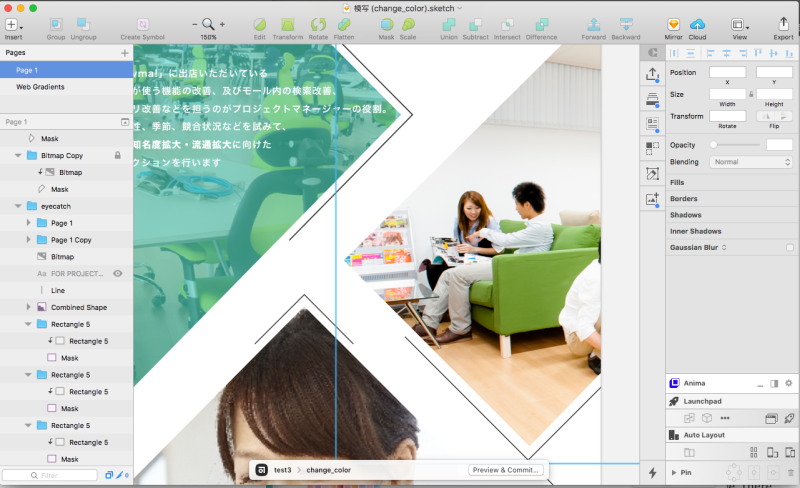Screen dimensions: 800x488
Task: Click the Ungroup toolbar icon
Action: tap(83, 25)
